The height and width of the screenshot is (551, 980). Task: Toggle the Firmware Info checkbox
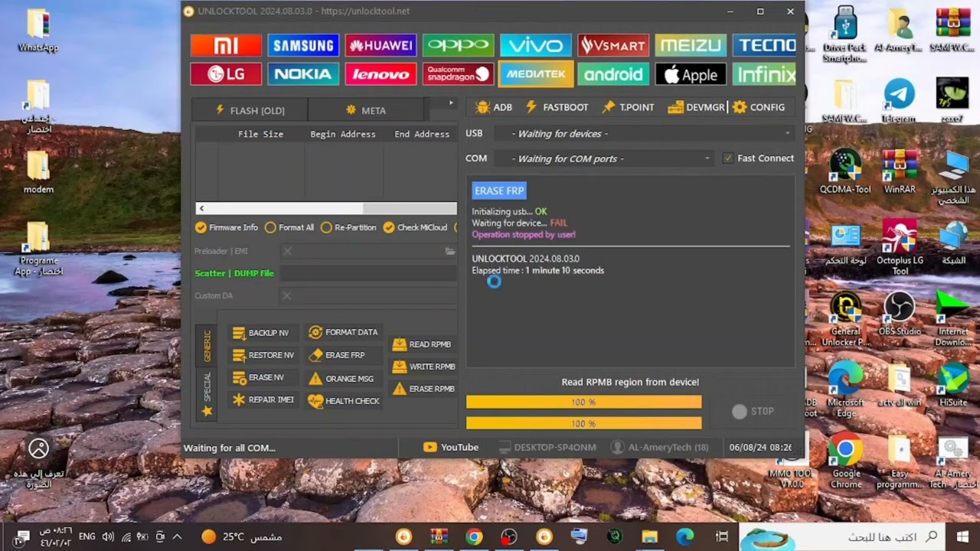tap(227, 227)
